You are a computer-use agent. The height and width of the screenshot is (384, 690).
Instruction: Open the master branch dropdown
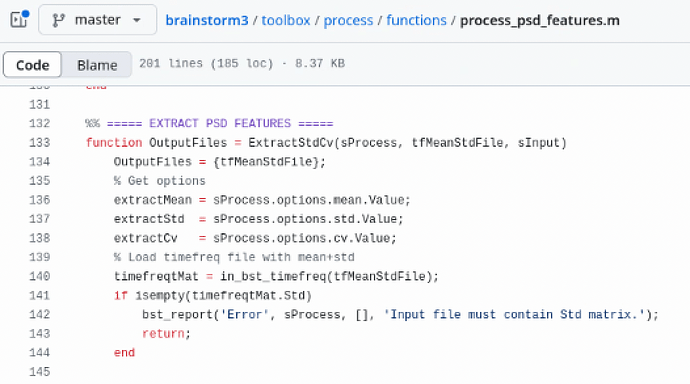97,20
